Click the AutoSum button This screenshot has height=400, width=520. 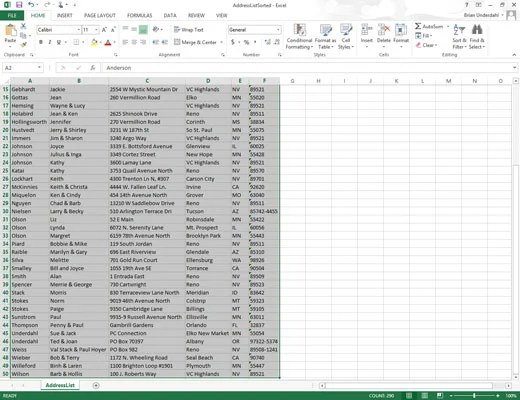click(429, 26)
